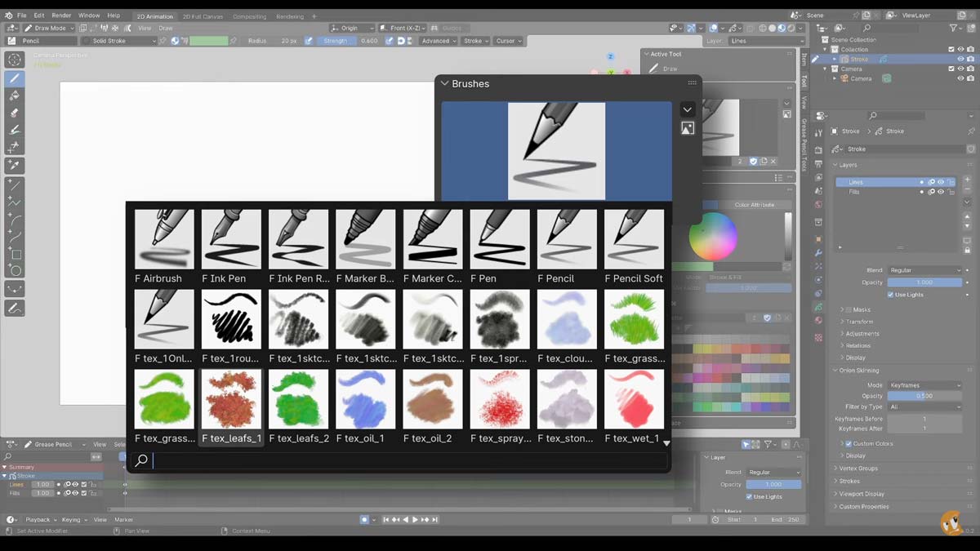Screen dimensions: 980x551
Task: Select the Circle primitive tool
Action: (x=14, y=269)
